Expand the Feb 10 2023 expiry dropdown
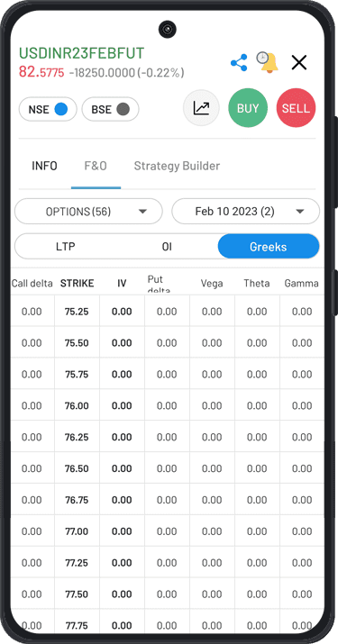 tap(245, 212)
